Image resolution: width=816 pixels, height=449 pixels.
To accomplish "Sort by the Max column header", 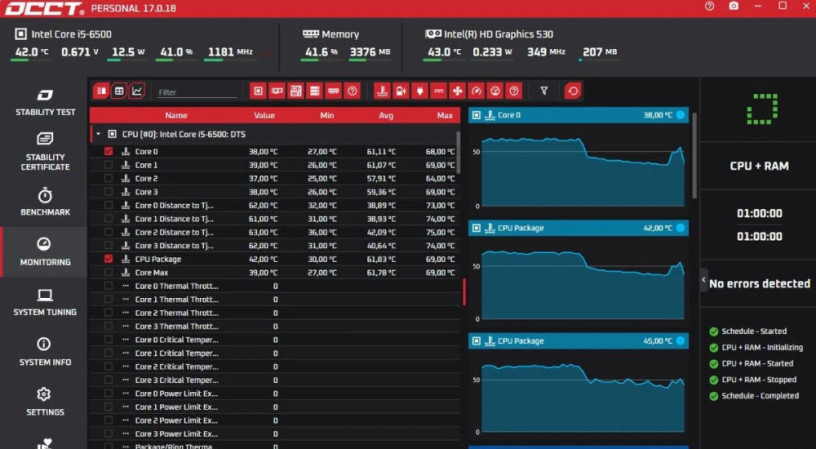I will pyautogui.click(x=445, y=116).
